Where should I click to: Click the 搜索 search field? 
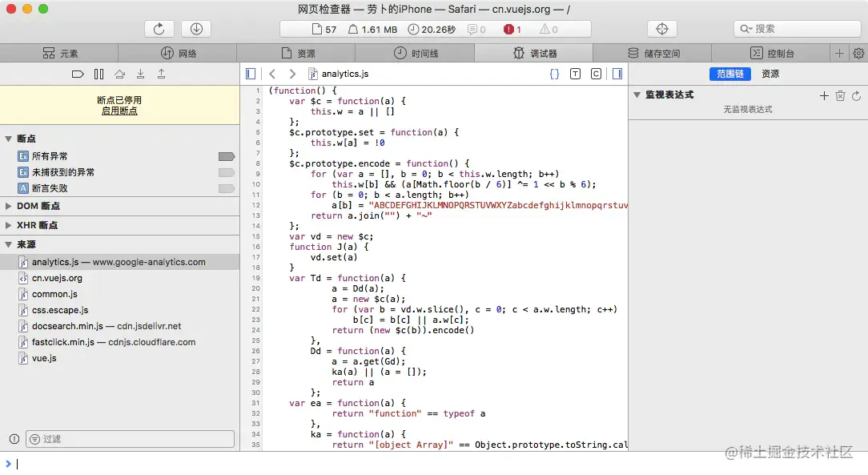click(798, 29)
